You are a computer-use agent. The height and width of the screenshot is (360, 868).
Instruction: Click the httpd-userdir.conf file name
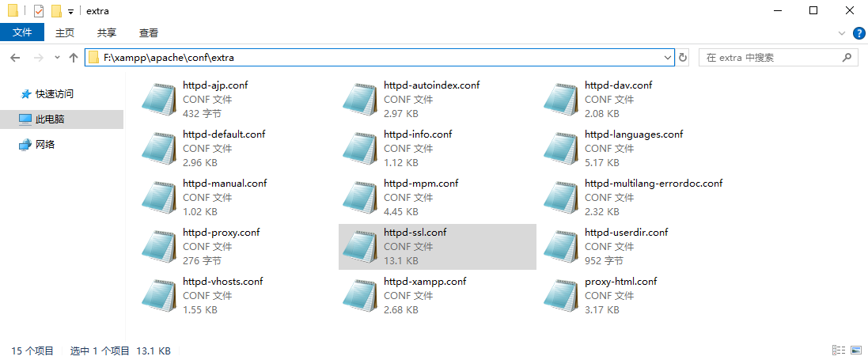pyautogui.click(x=627, y=232)
